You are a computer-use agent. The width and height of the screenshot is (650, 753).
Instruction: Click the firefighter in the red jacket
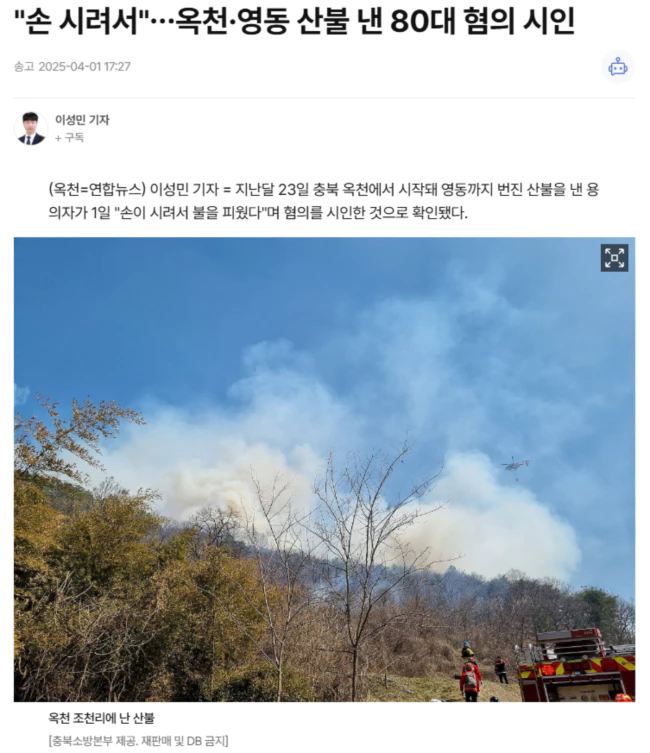pos(470,681)
